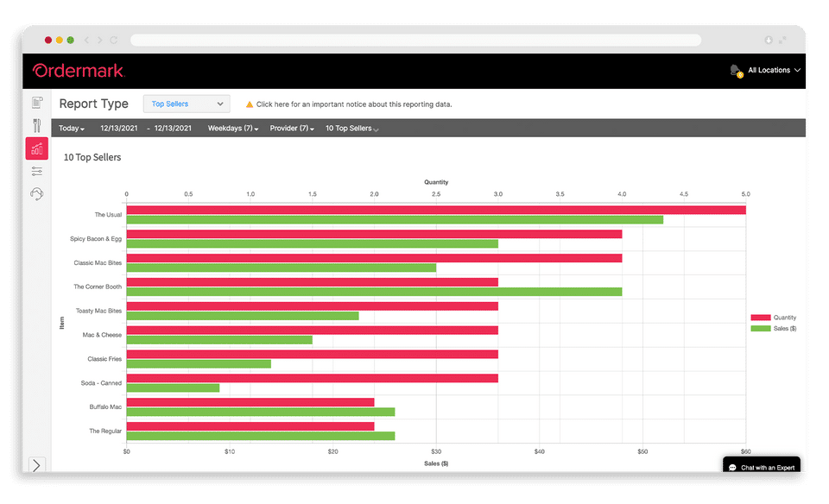829x504 pixels.
Task: Click the browser address bar
Action: coord(415,41)
